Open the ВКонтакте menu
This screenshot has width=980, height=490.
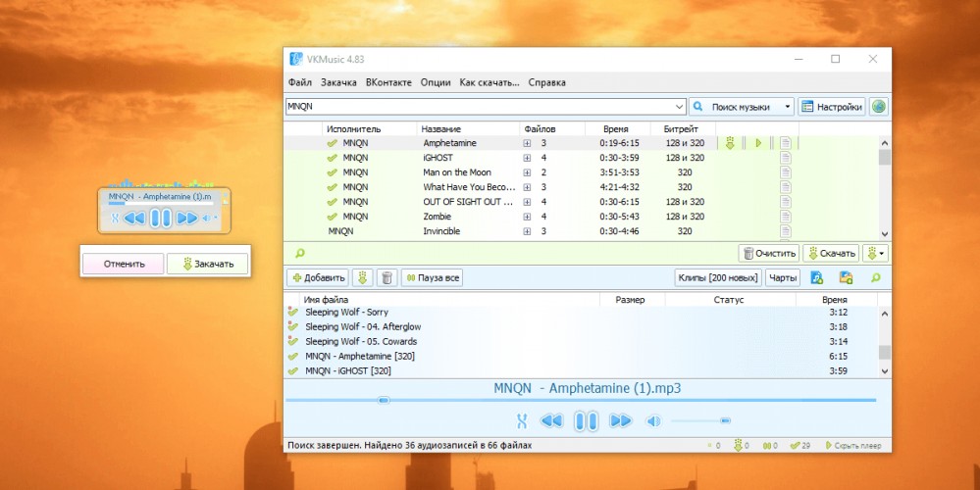(x=388, y=82)
